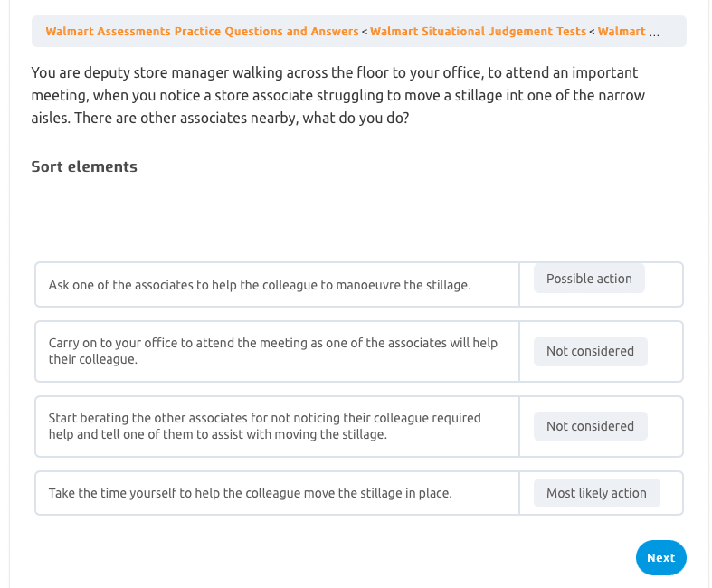Image resolution: width=712 pixels, height=588 pixels.
Task: Click the deputy store manager question text
Action: coord(335,95)
